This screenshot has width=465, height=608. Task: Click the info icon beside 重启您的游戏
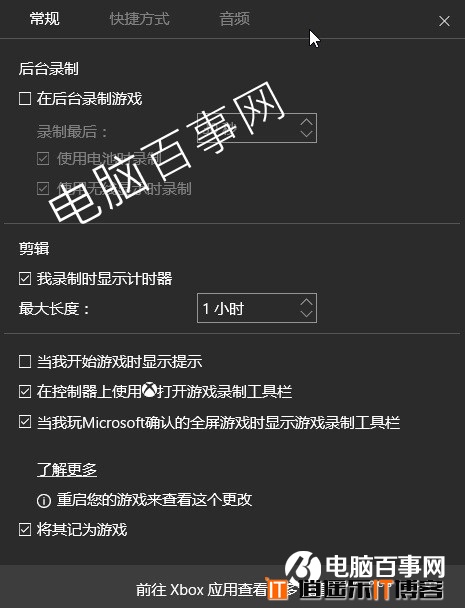coord(43,500)
